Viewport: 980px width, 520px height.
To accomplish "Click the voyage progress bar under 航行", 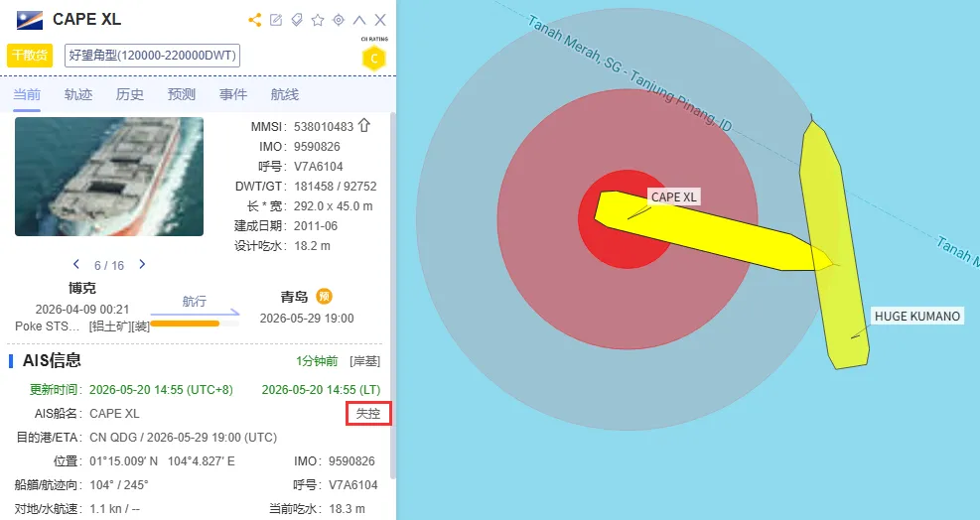I will 195,324.
